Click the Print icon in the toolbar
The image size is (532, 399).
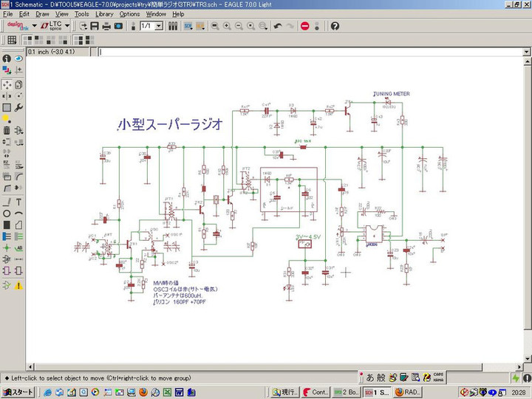point(106,26)
